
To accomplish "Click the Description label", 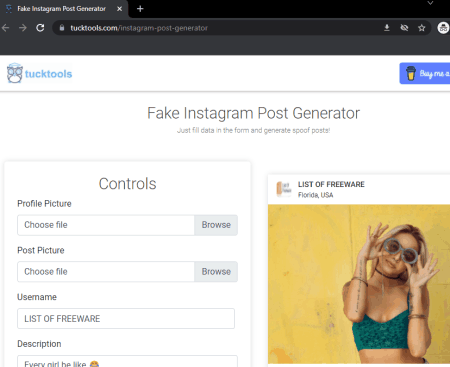I will 39,344.
